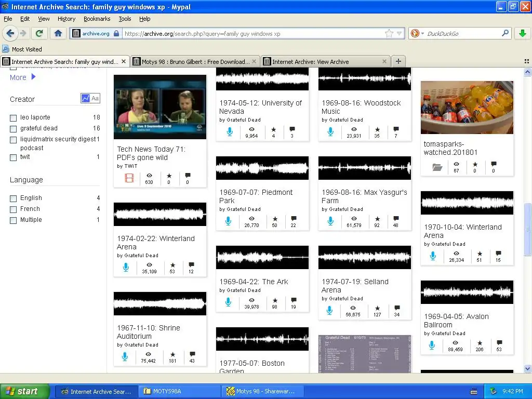Open 1969-08-16: Woodstock Music item
The image size is (532, 399).
361,107
